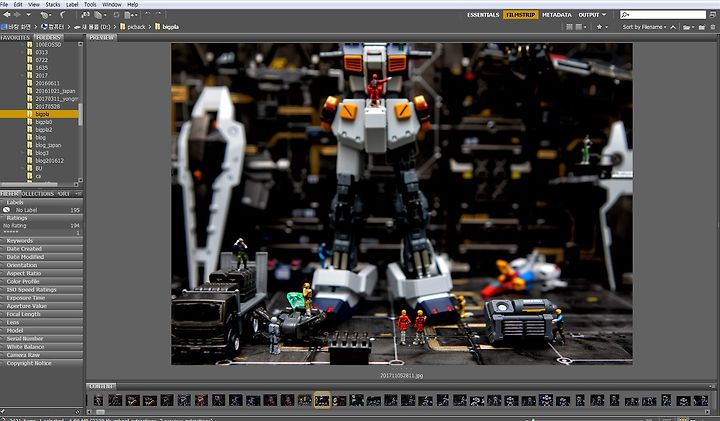Expand the Focal Length filter section

[x=41, y=314]
